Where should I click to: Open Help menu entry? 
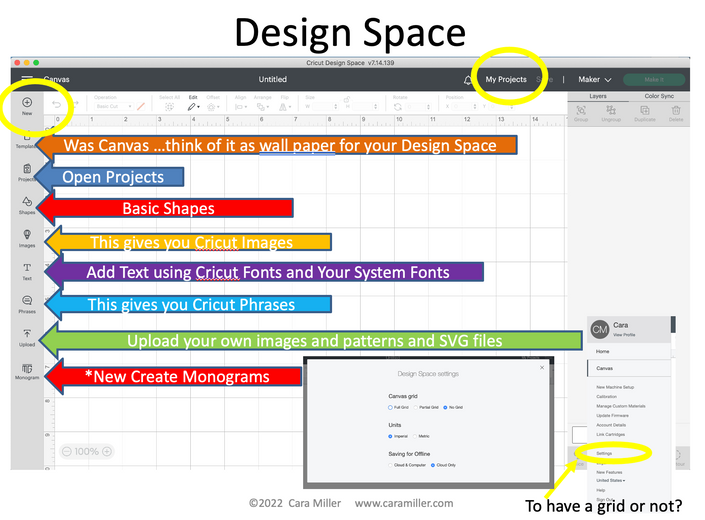click(600, 490)
